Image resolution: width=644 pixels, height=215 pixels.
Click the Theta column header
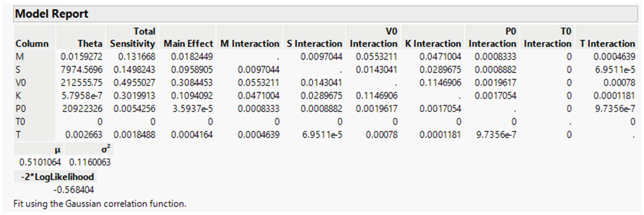[x=90, y=44]
